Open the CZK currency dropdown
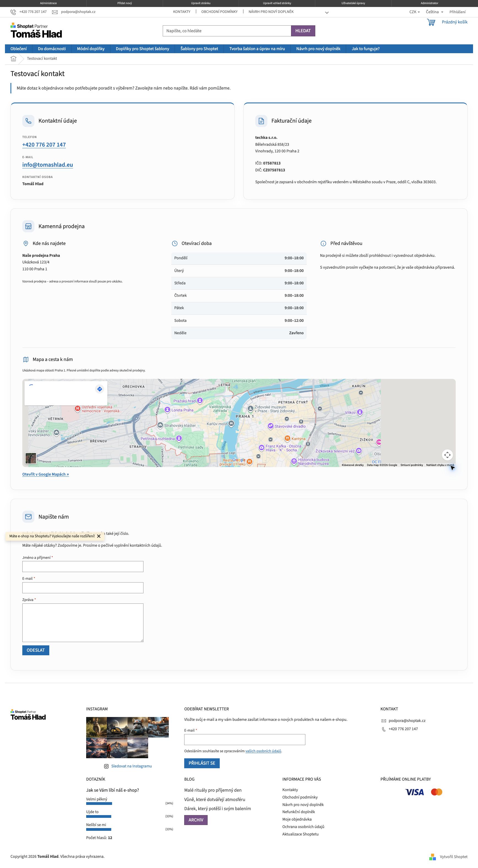This screenshot has height=868, width=478. coord(414,12)
